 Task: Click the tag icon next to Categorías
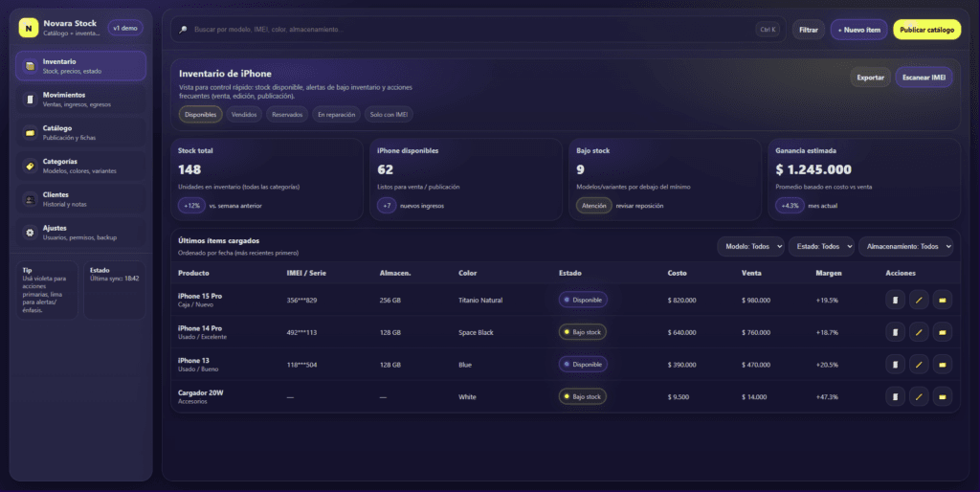[x=31, y=167]
